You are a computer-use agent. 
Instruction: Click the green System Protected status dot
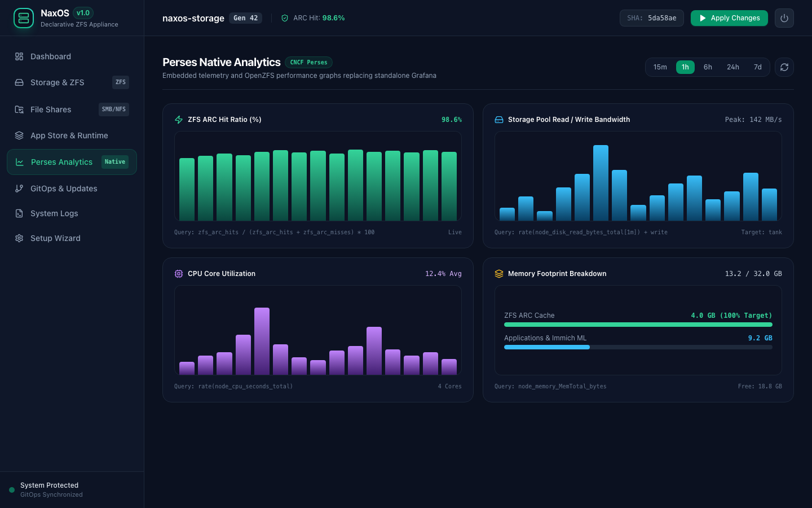12,490
